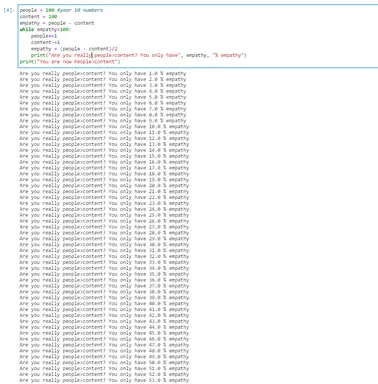The height and width of the screenshot is (384, 378).
Task: Click output line with 12.0 % empathy
Action: click(x=104, y=138)
